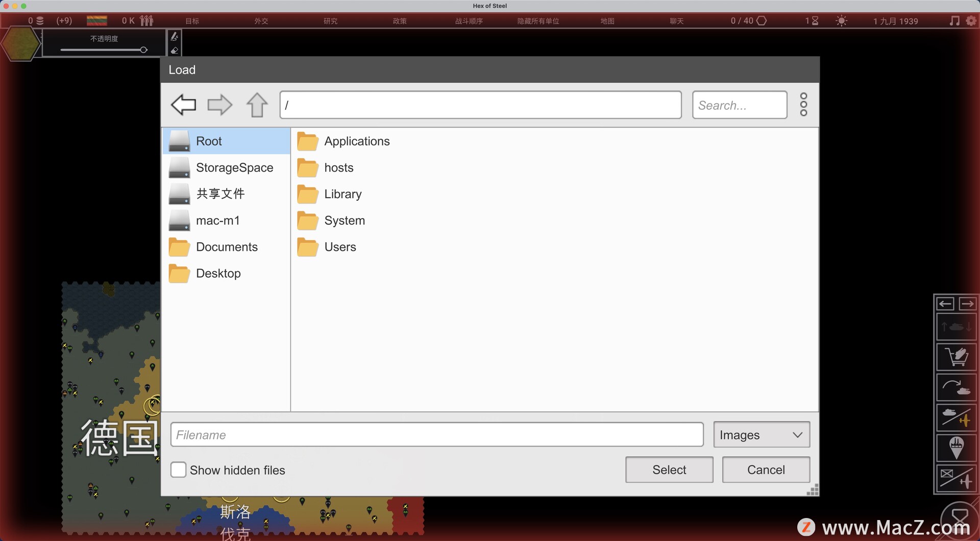Click the music note icon
980x541 pixels.
click(954, 21)
